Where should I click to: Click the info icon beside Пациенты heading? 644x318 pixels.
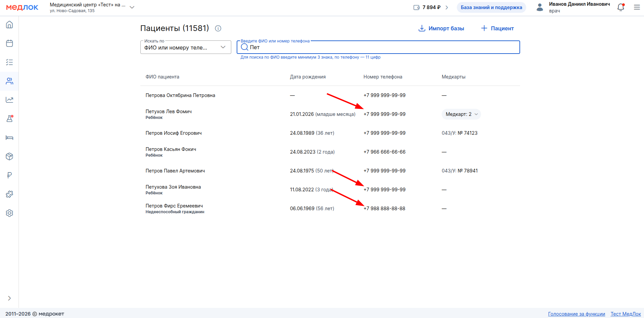point(218,28)
